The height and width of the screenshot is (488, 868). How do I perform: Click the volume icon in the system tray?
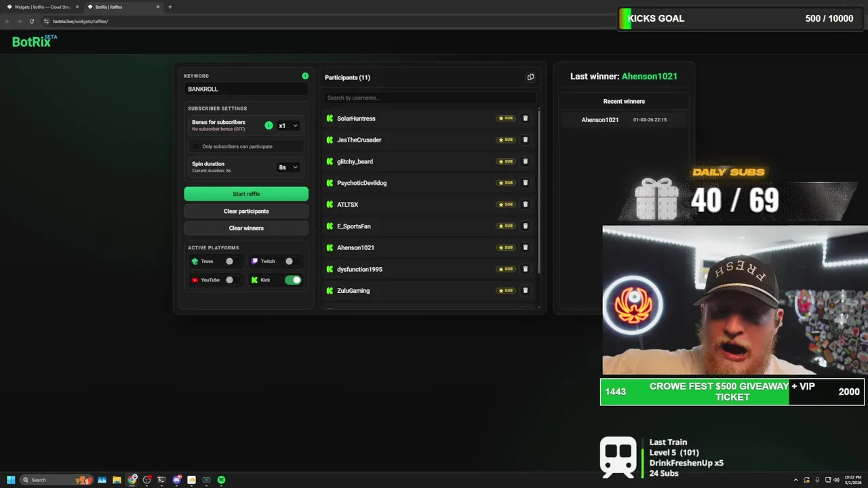[x=837, y=480]
